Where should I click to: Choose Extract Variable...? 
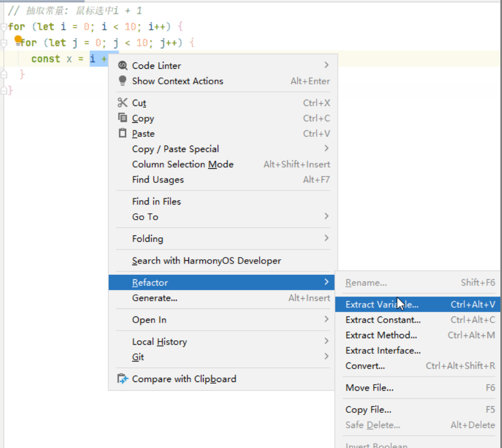(419, 305)
